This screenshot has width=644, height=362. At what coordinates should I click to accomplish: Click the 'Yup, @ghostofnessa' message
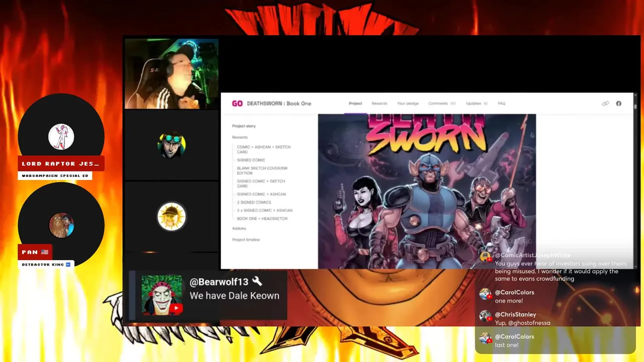(523, 323)
